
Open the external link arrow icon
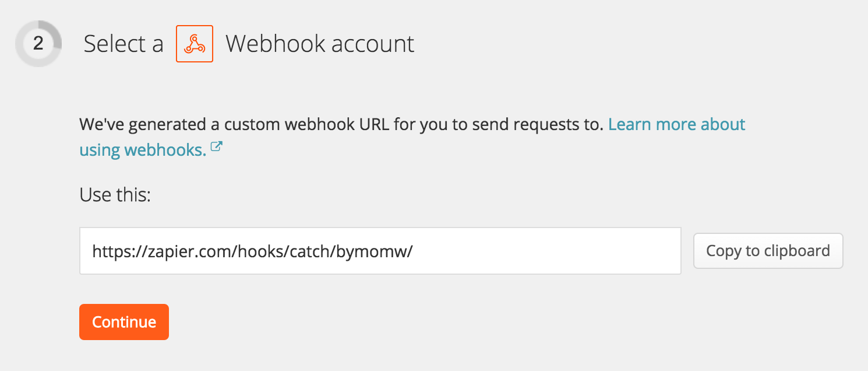point(217,148)
